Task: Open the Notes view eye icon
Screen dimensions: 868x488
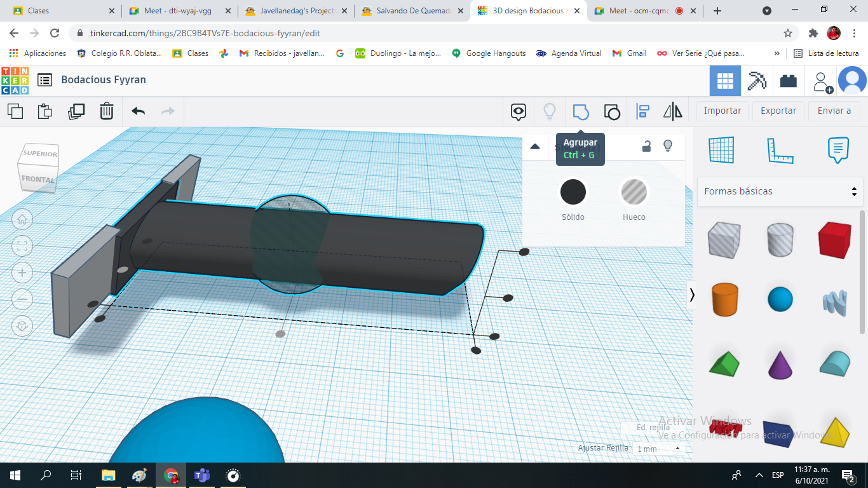Action: pos(519,112)
